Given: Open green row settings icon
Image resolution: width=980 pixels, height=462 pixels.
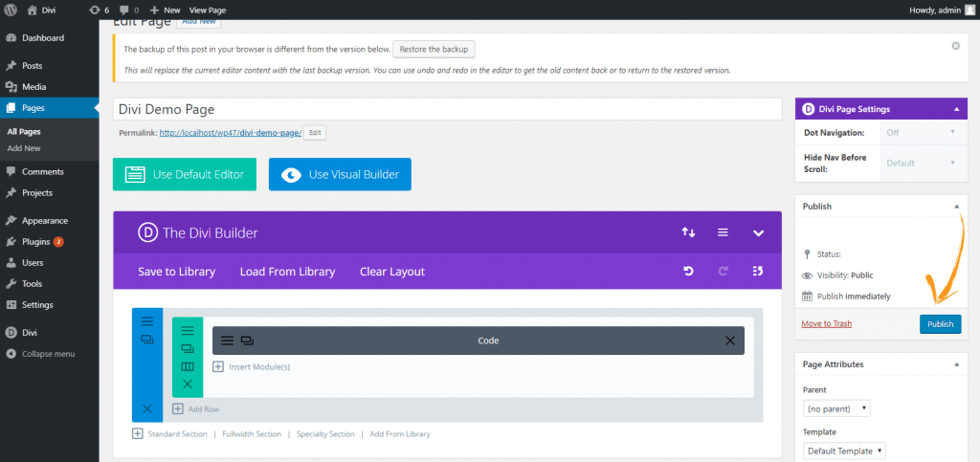Looking at the screenshot, I should 188,331.
